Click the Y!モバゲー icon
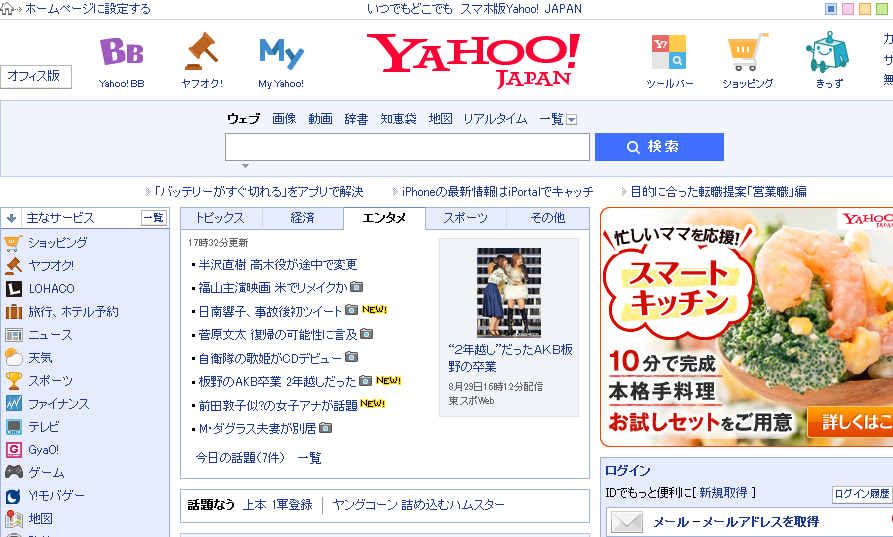The height and width of the screenshot is (537, 893). (13, 496)
